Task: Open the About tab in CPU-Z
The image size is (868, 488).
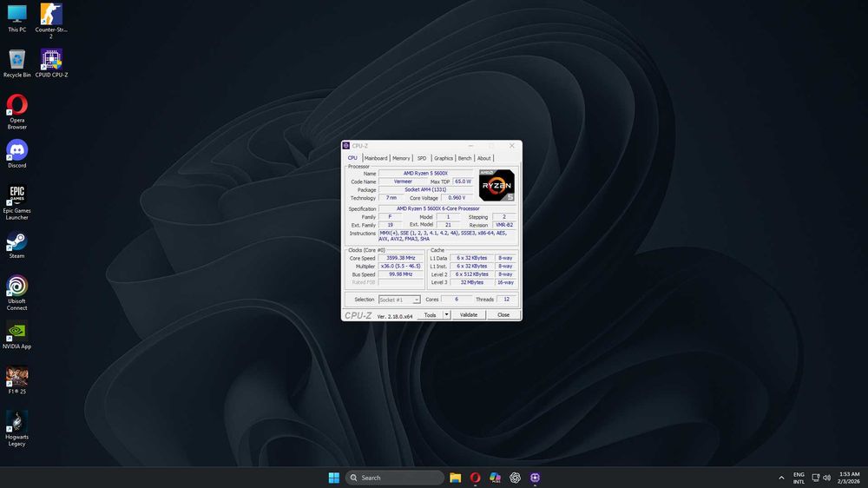Action: 483,158
